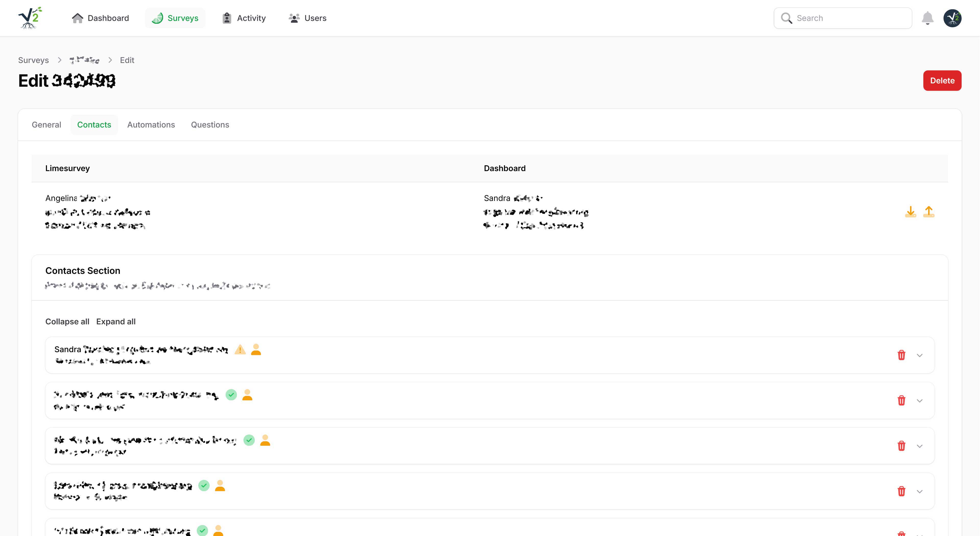Image resolution: width=980 pixels, height=536 pixels.
Task: Click the Edit breadcrumb
Action: coord(127,60)
